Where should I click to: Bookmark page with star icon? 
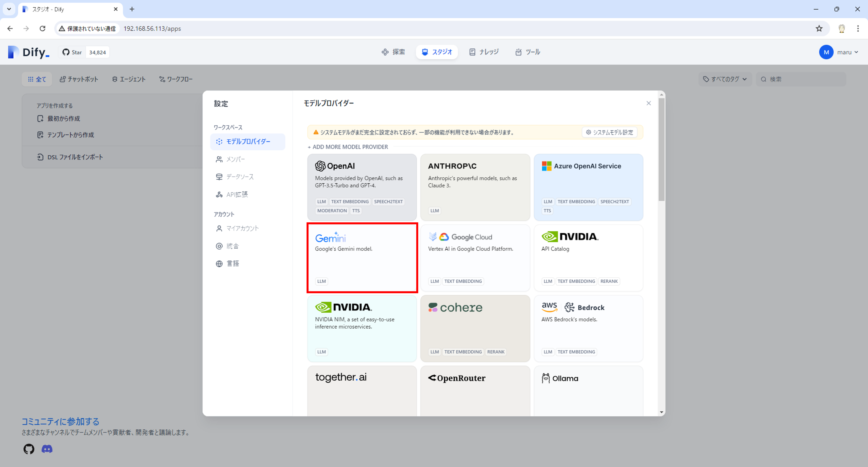[819, 29]
